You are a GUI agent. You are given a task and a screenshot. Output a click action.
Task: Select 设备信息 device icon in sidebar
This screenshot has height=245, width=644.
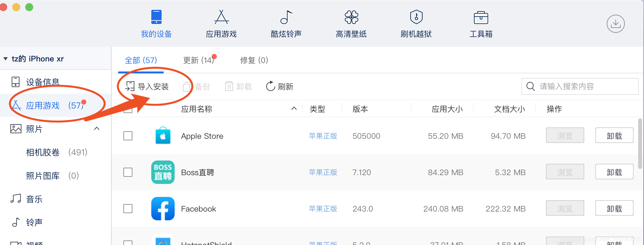coord(16,82)
